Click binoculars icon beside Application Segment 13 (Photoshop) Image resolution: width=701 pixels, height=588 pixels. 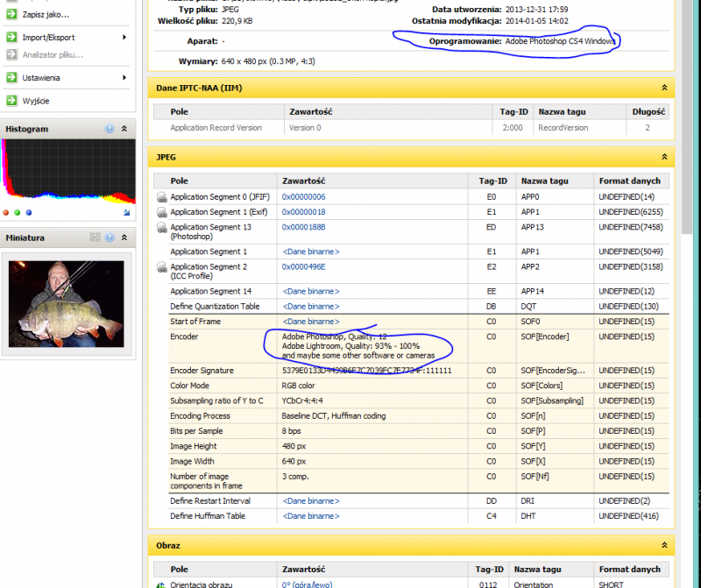162,228
